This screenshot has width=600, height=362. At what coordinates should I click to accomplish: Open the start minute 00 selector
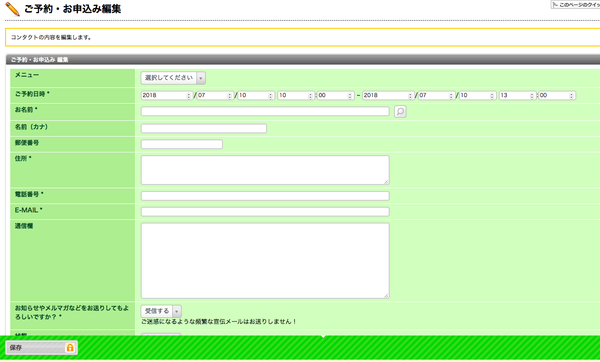click(x=335, y=95)
